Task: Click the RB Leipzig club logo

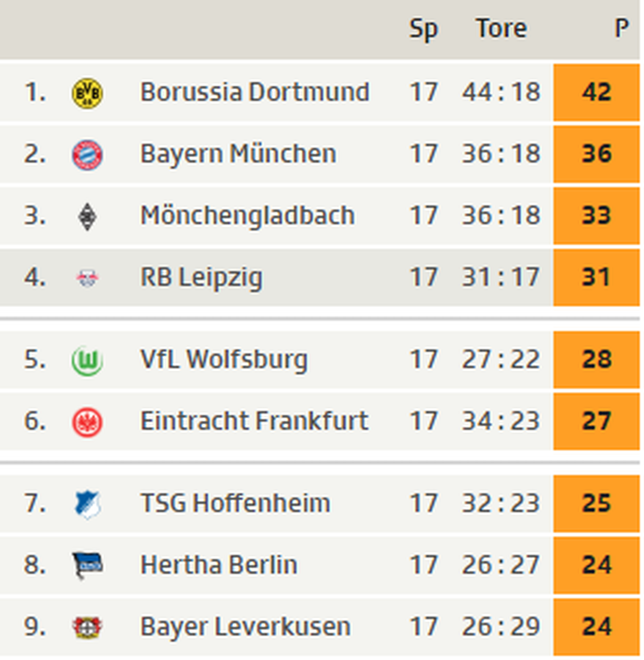Action: coord(87,278)
